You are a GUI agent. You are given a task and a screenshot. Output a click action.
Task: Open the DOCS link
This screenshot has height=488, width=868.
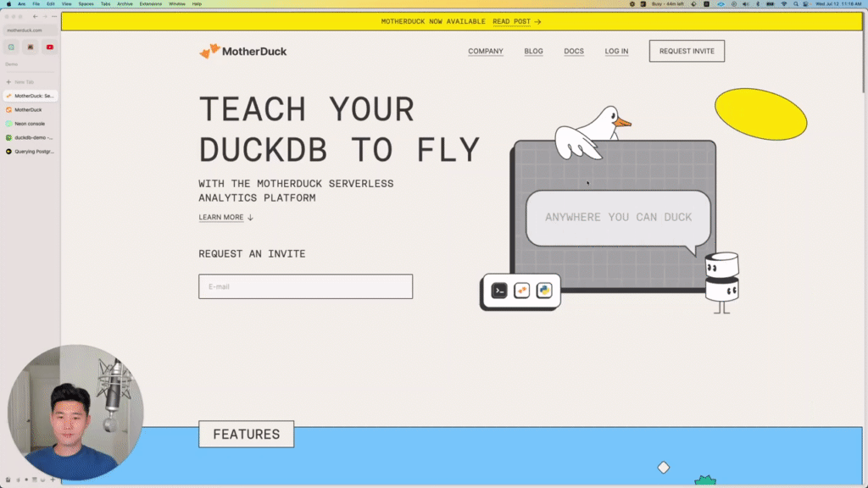click(574, 51)
